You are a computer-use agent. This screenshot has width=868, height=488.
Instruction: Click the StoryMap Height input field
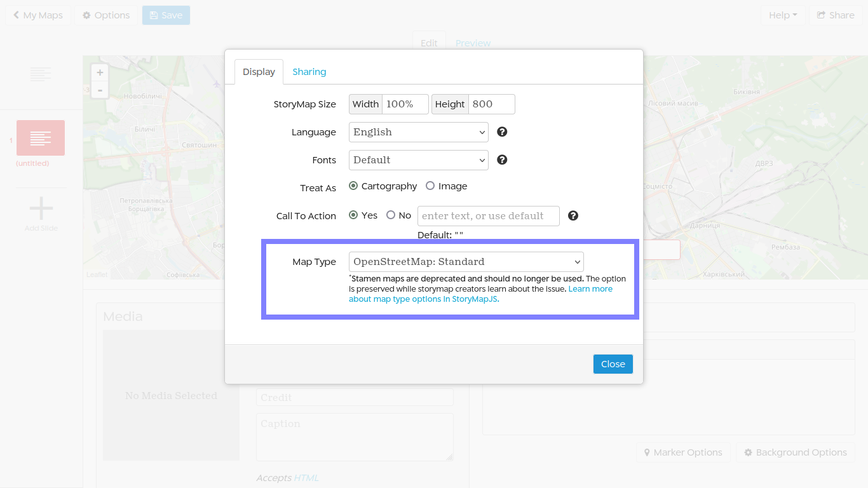pyautogui.click(x=492, y=104)
